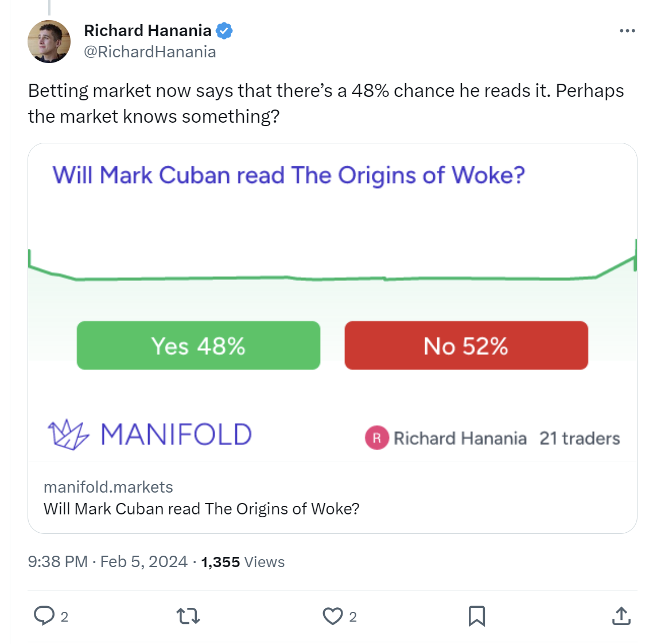Image resolution: width=653 pixels, height=644 pixels.
Task: Click the manifold.markets domain link
Action: point(108,487)
